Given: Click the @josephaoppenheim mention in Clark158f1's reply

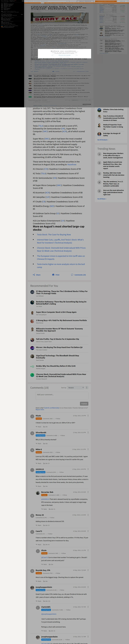Looking at the screenshot, I should tap(49, 614).
